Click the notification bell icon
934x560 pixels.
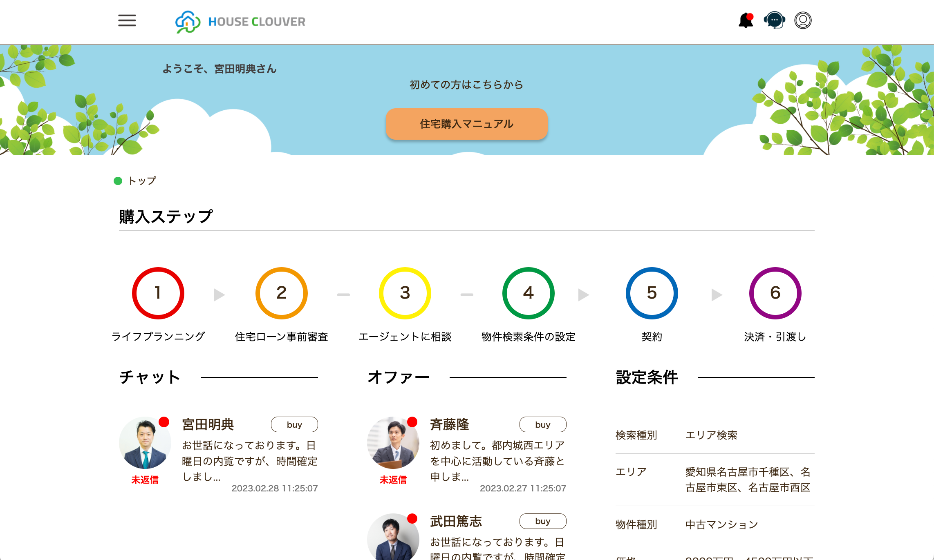click(x=744, y=21)
